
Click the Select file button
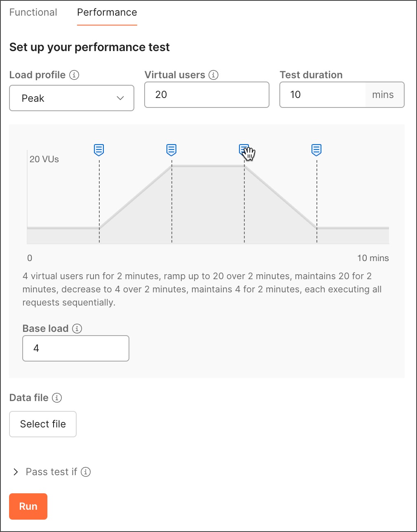point(43,424)
